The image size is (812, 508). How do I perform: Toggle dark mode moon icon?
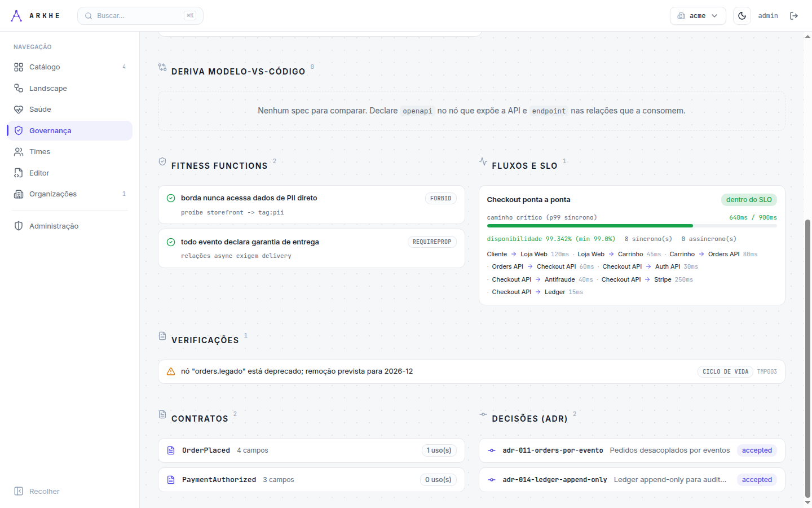click(742, 16)
